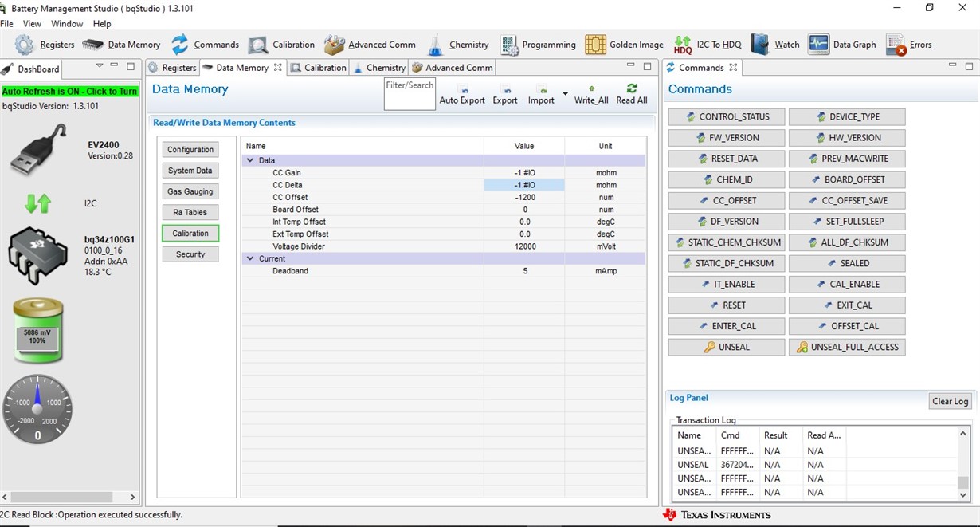Select the Voltage Divider value 12000
This screenshot has width=980, height=527.
(524, 246)
